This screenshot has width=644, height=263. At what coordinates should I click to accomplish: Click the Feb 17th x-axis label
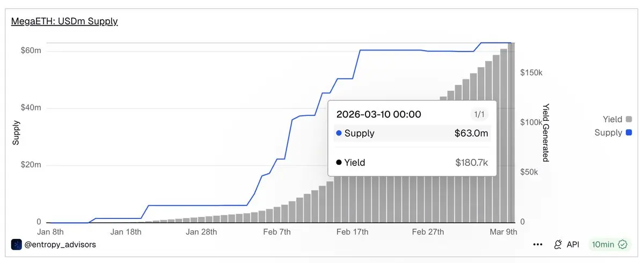tap(353, 232)
